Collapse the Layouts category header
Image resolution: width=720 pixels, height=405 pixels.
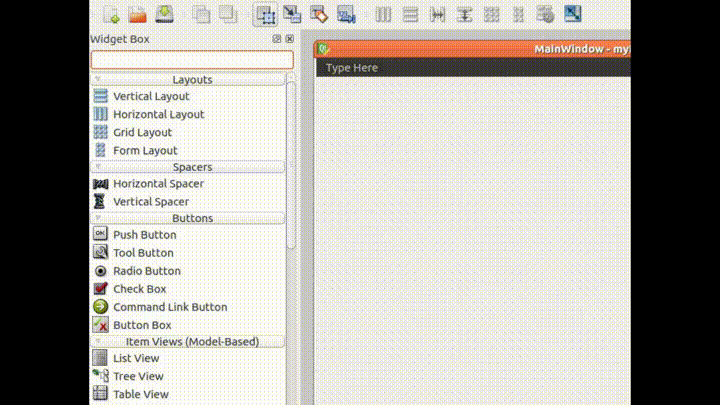pos(191,79)
